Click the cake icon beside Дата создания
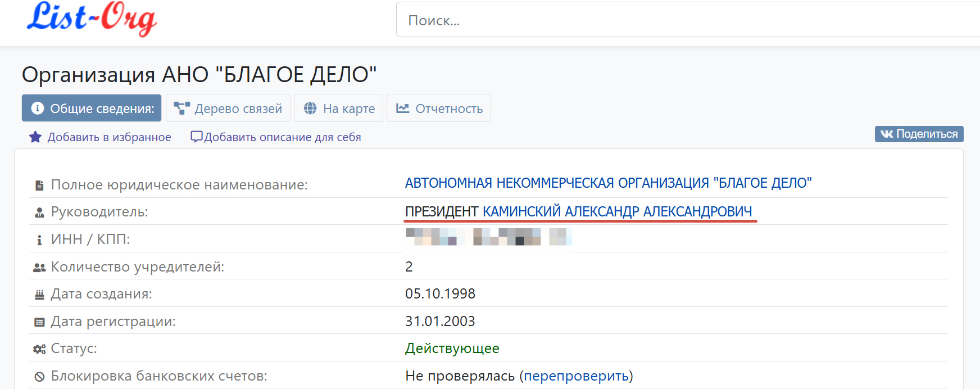This screenshot has width=980, height=389. (x=39, y=295)
